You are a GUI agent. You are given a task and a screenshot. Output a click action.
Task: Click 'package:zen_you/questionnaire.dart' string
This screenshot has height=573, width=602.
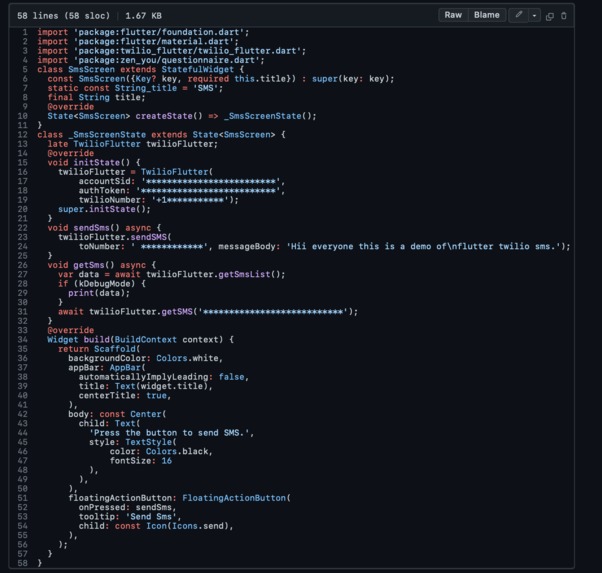click(x=167, y=60)
